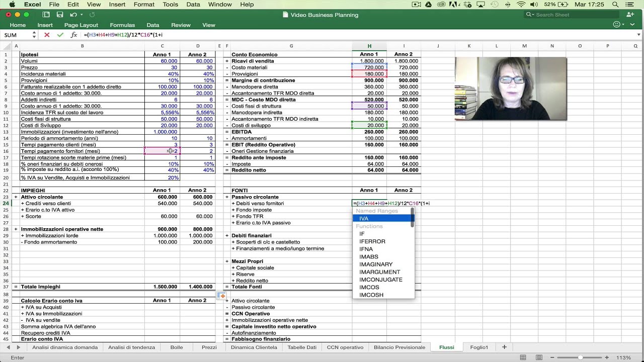This screenshot has height=362, width=644.
Task: Confirm the formula with the green checkmark
Action: tap(60, 35)
